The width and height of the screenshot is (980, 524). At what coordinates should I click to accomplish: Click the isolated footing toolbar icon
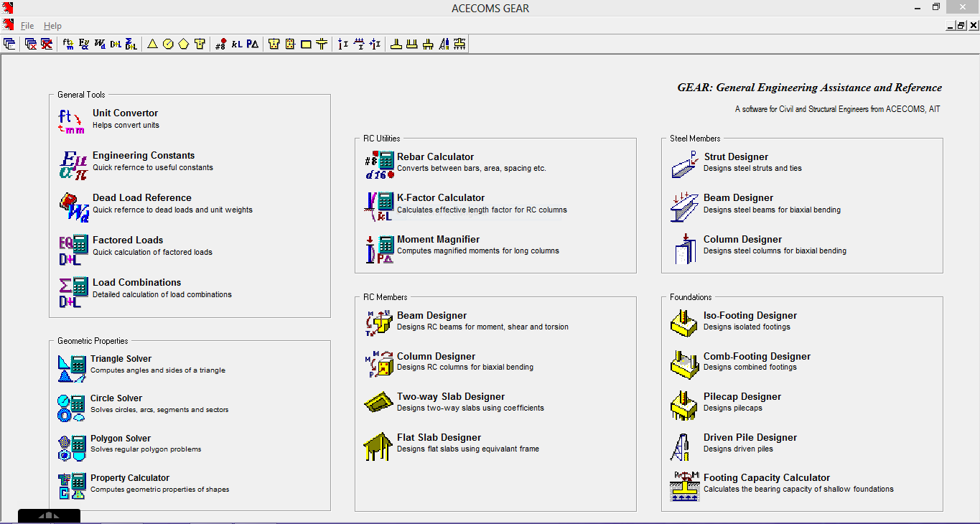point(396,44)
